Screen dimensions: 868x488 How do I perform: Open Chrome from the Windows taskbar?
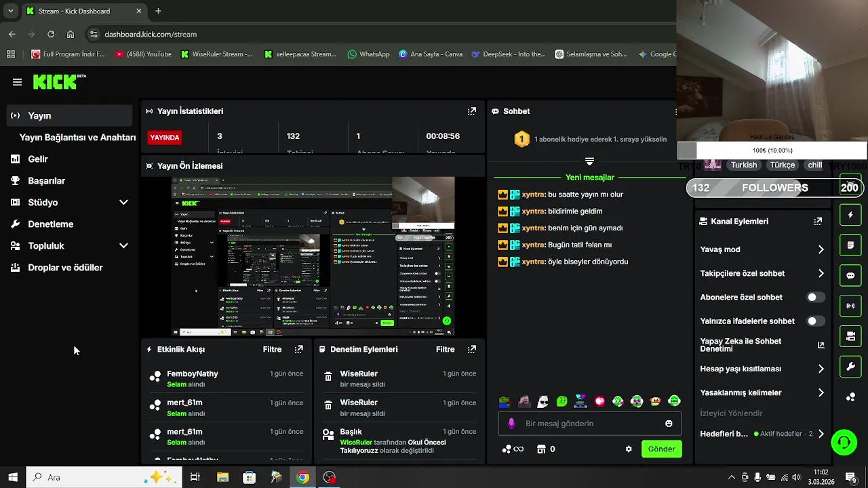[302, 477]
